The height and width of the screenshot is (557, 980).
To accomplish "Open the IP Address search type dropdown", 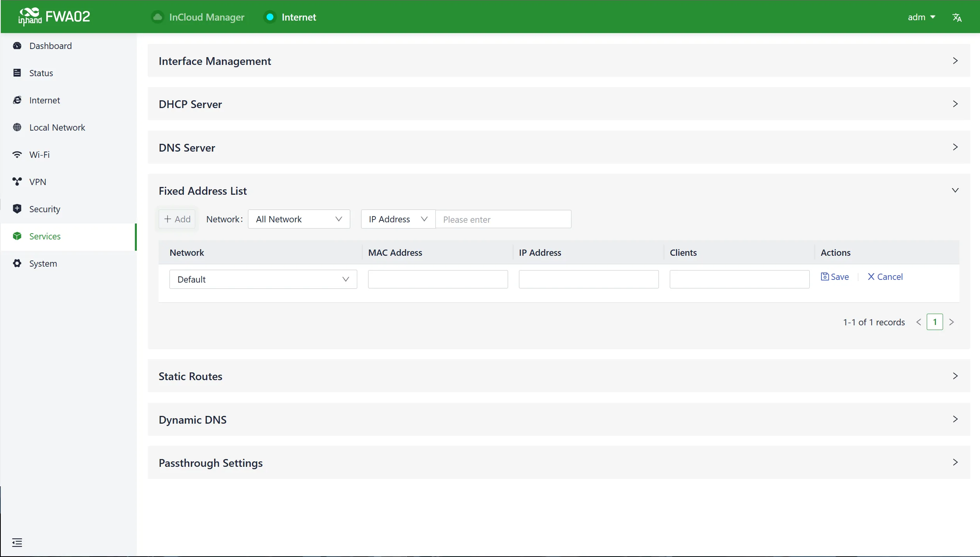I will click(398, 219).
